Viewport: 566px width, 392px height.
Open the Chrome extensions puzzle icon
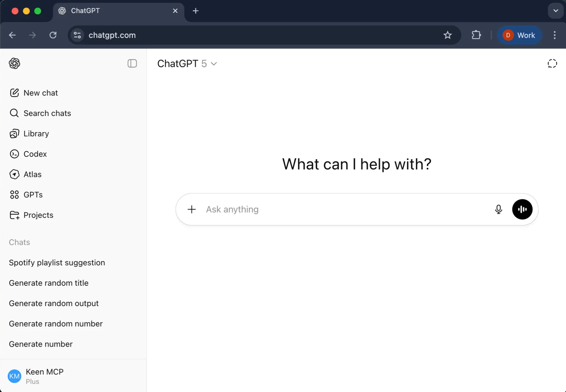(476, 35)
